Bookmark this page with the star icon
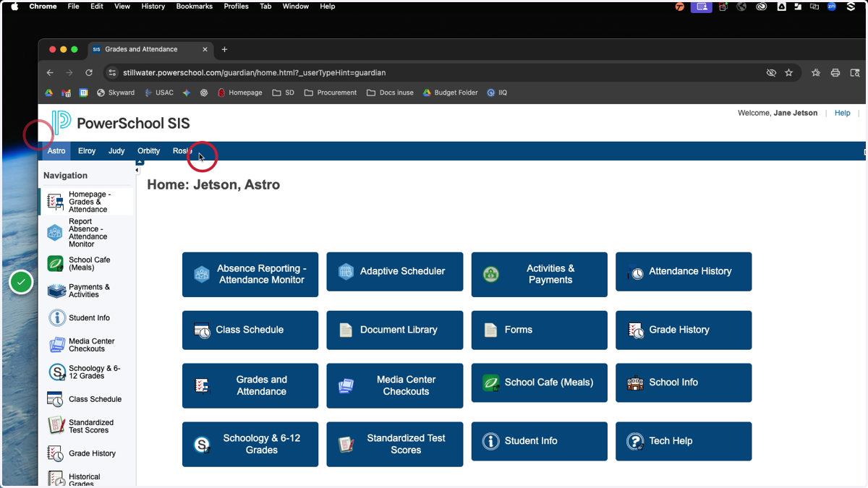 [789, 72]
